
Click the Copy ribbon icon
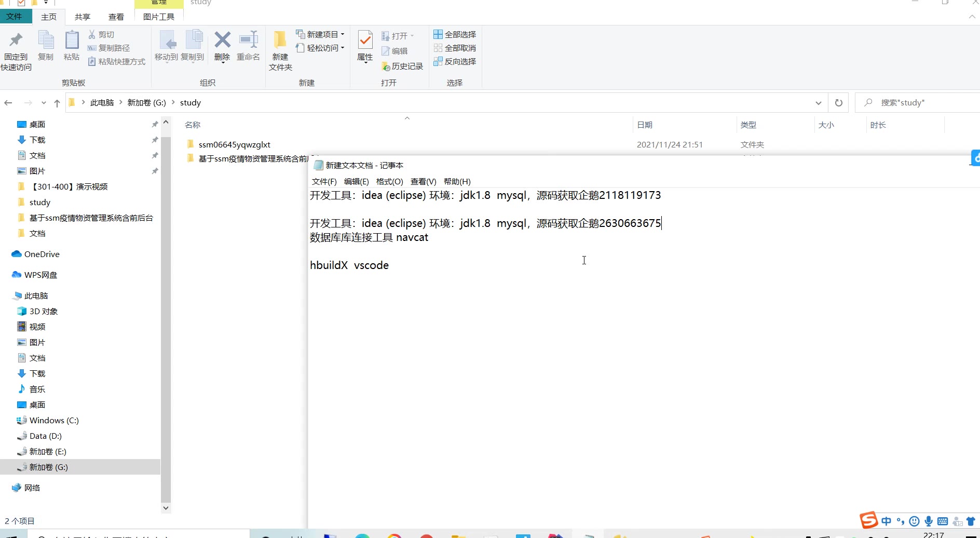point(46,46)
